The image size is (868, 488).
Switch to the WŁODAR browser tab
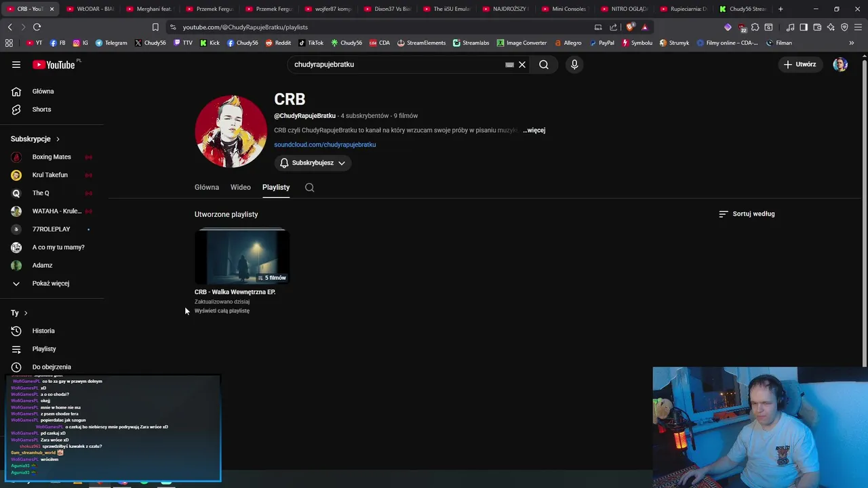coord(90,9)
